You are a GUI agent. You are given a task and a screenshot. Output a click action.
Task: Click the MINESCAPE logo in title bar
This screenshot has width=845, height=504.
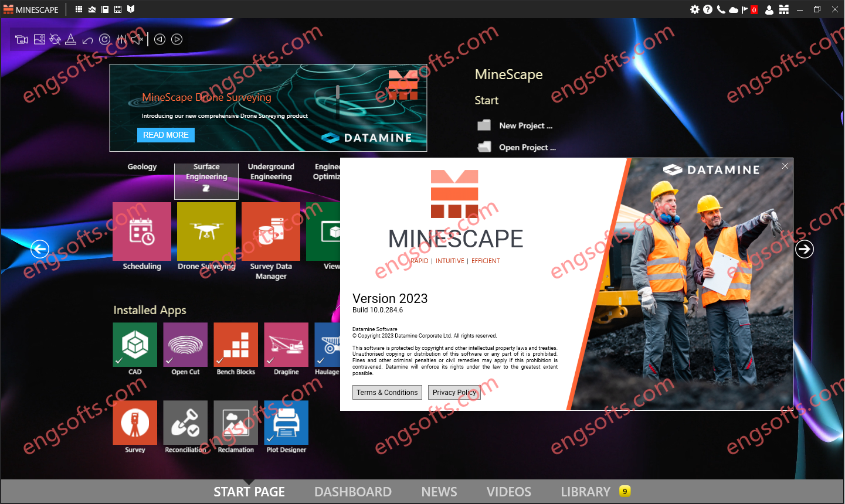31,9
